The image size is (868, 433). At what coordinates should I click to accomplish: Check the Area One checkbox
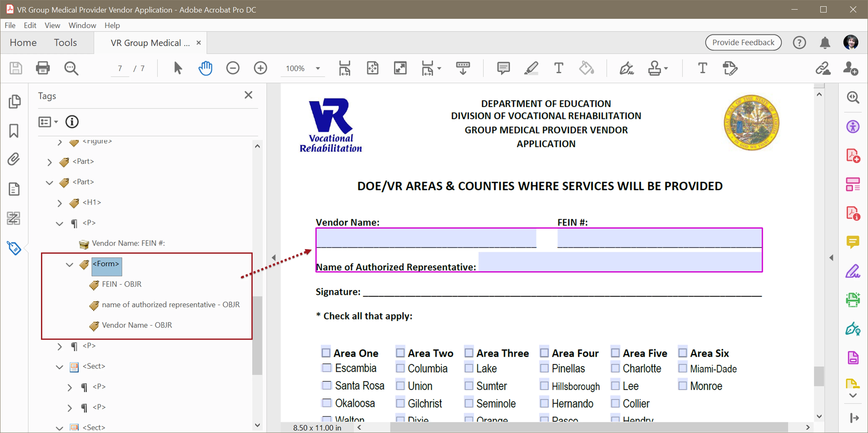325,353
